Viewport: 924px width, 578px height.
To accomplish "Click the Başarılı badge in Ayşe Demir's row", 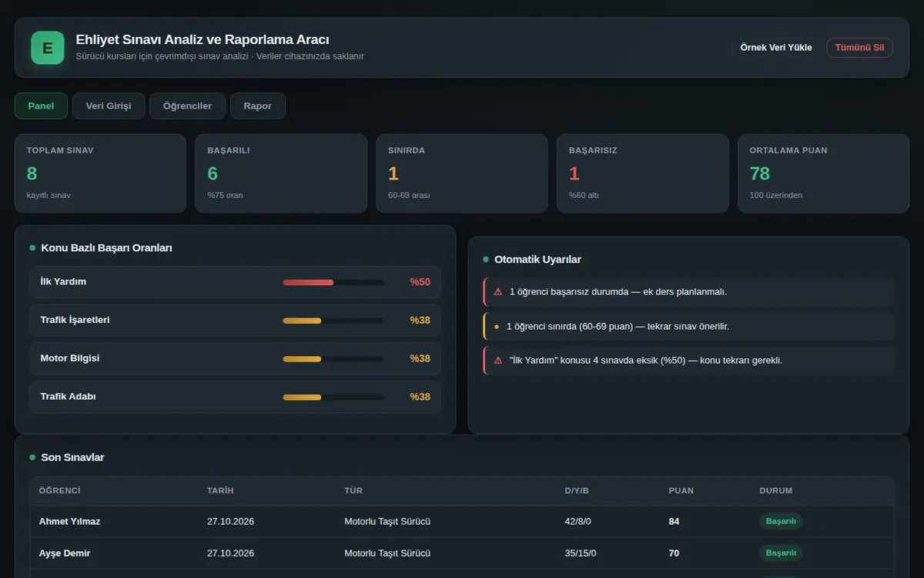I will (781, 553).
